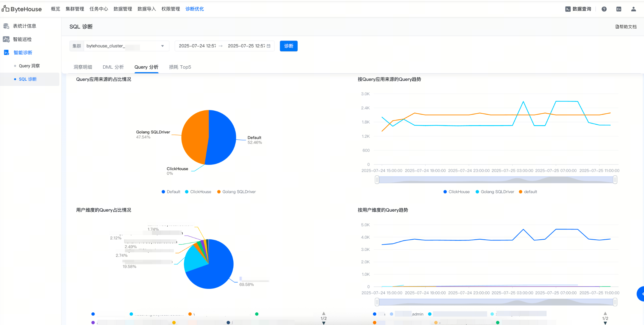
Task: Open the 数据查询 console icon
Action: coord(568,9)
